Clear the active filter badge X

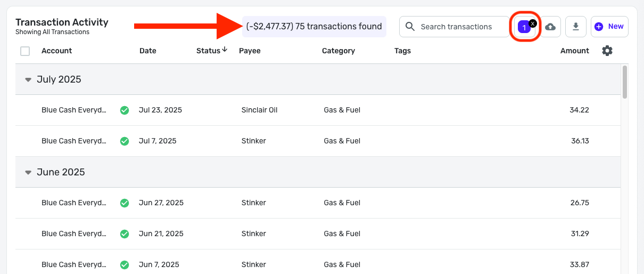[533, 23]
